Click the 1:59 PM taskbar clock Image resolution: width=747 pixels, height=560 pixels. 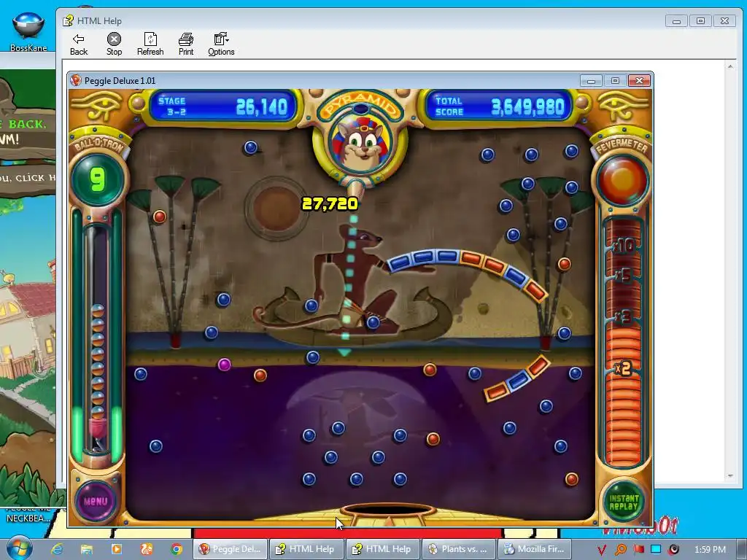[x=710, y=550]
